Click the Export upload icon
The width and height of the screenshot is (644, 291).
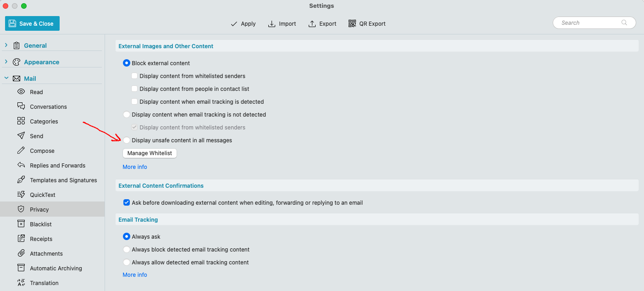pos(312,23)
